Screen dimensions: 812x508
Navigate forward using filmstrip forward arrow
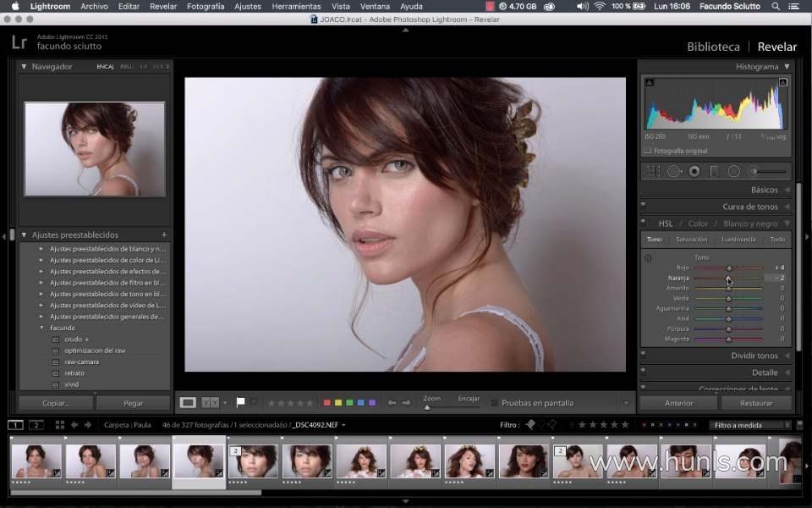pos(88,425)
